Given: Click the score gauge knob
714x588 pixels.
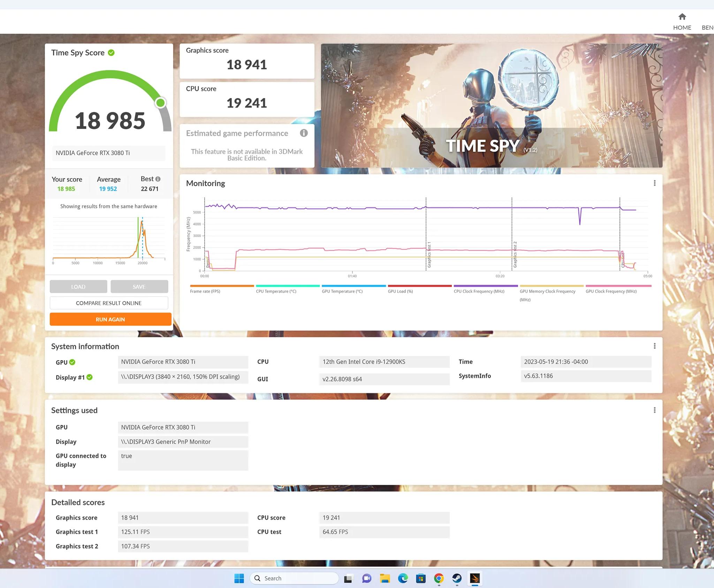Looking at the screenshot, I should pyautogui.click(x=161, y=103).
